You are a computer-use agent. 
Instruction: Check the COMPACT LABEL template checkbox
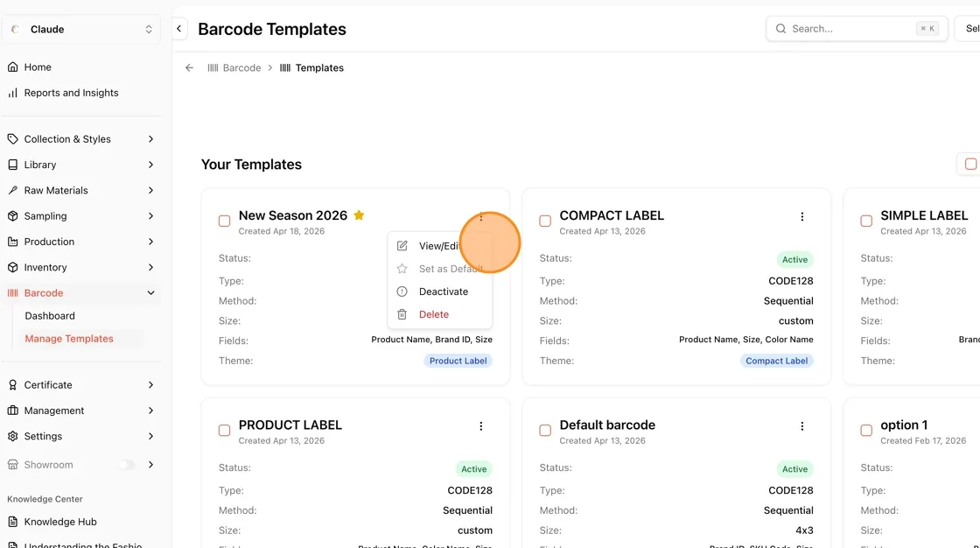(545, 221)
